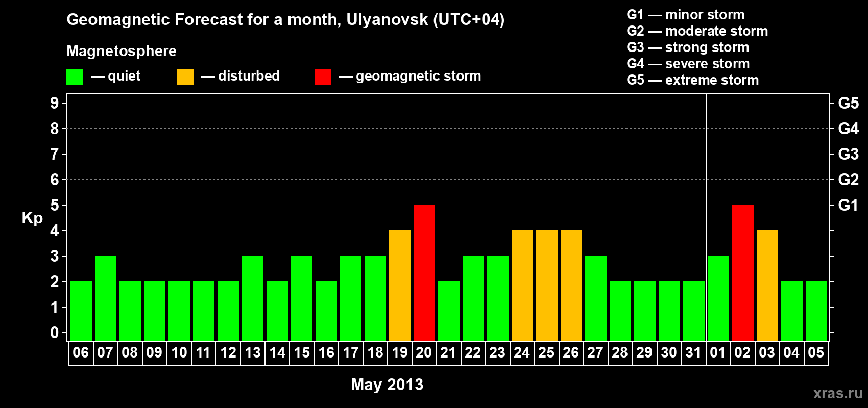Click the '— geomagnetic storm' legend label

coord(410,76)
